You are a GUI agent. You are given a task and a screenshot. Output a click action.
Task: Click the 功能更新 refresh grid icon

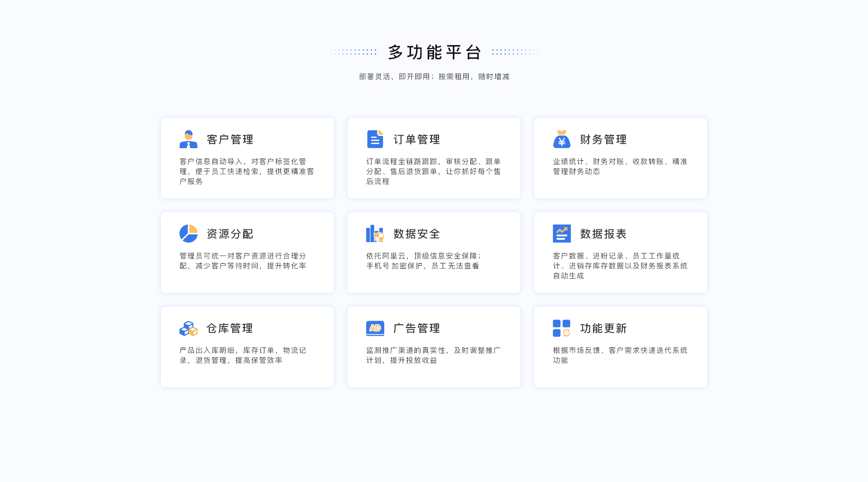(561, 328)
